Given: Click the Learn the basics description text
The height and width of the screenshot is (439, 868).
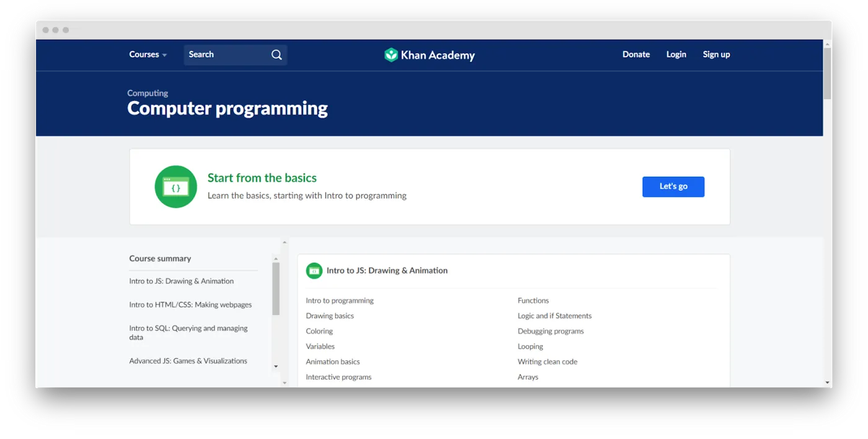Looking at the screenshot, I should point(307,195).
